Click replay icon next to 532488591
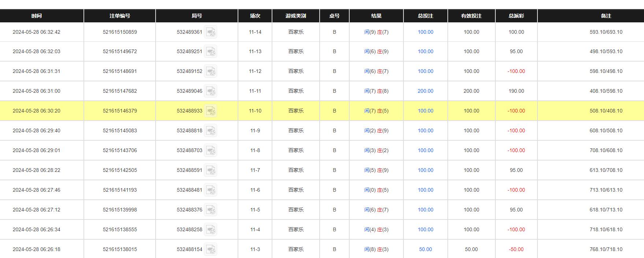This screenshot has height=258, width=644. [211, 170]
